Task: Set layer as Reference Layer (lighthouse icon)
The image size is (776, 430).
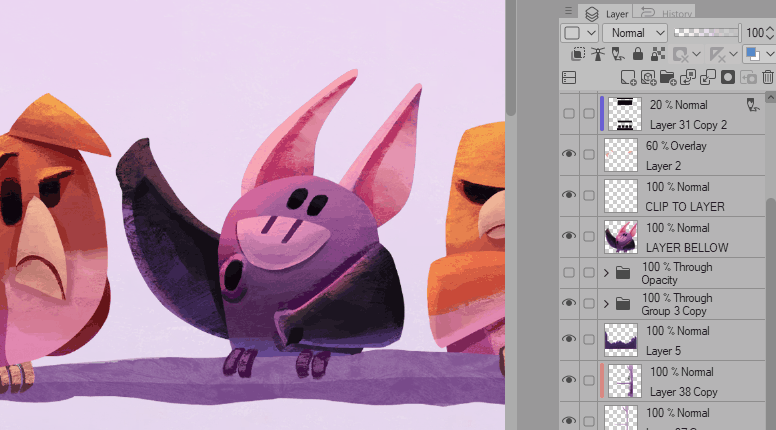Action: (x=599, y=55)
